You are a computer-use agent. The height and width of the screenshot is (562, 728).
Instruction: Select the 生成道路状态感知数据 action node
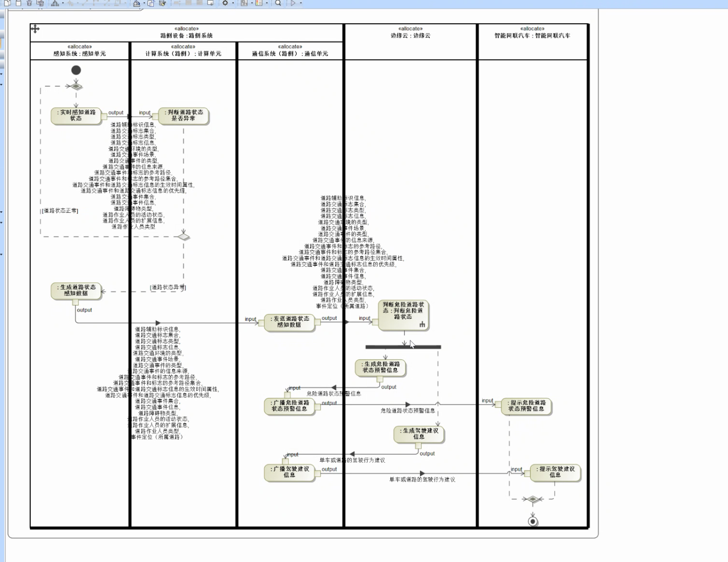coord(76,291)
